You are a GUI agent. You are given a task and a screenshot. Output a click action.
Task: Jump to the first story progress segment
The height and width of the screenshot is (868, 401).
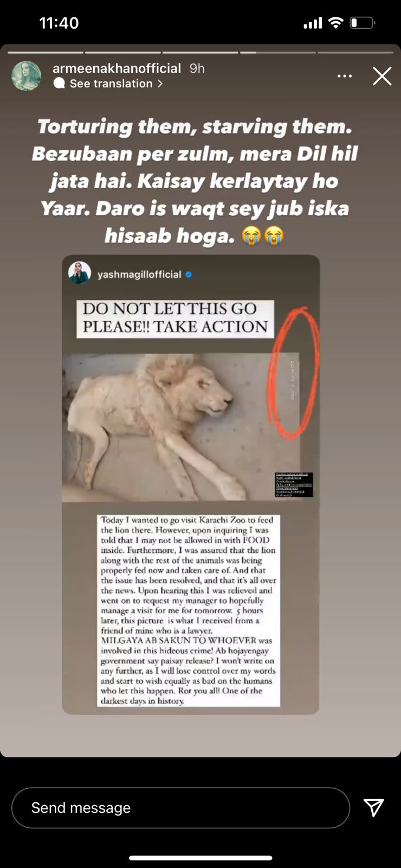pyautogui.click(x=46, y=53)
